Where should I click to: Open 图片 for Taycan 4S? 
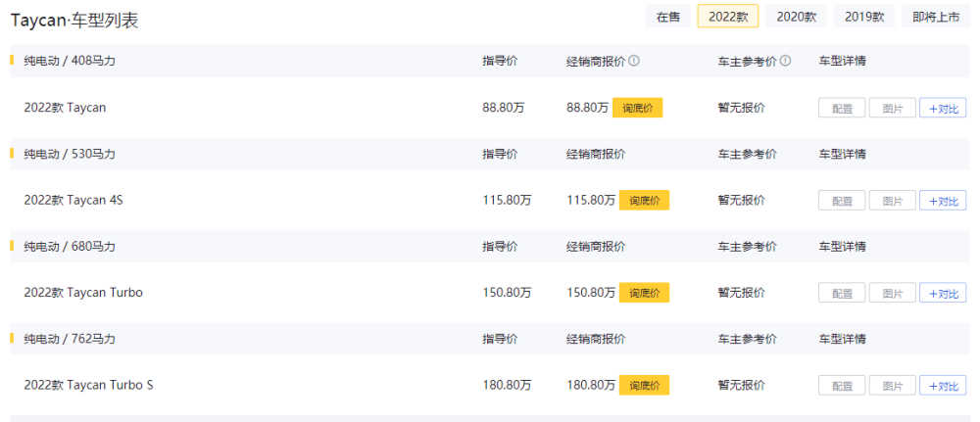[x=893, y=201]
